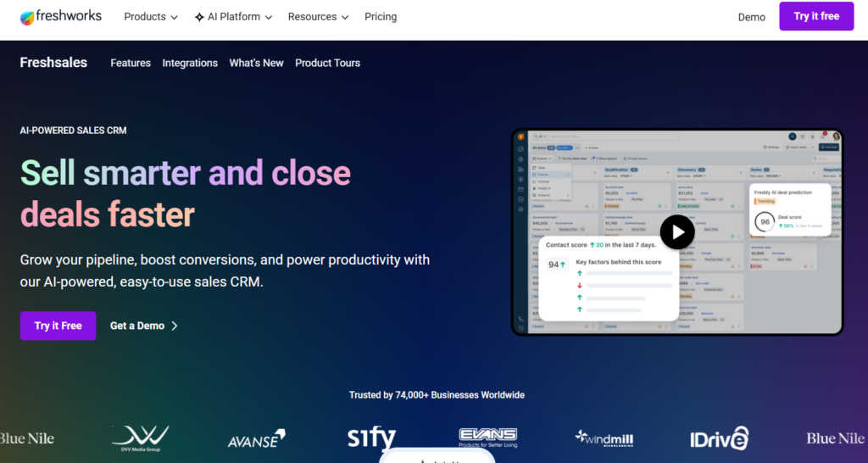The height and width of the screenshot is (463, 868).
Task: Click the IDrive logo
Action: [x=720, y=438]
